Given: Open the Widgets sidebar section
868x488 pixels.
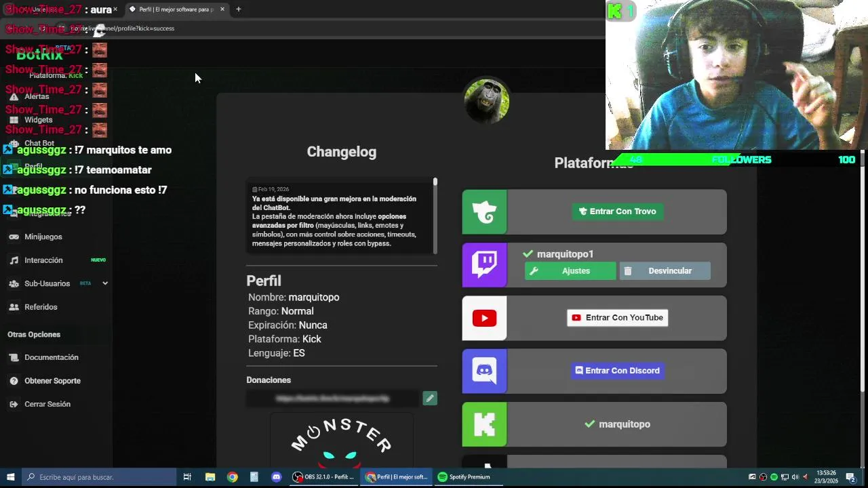Looking at the screenshot, I should point(38,120).
